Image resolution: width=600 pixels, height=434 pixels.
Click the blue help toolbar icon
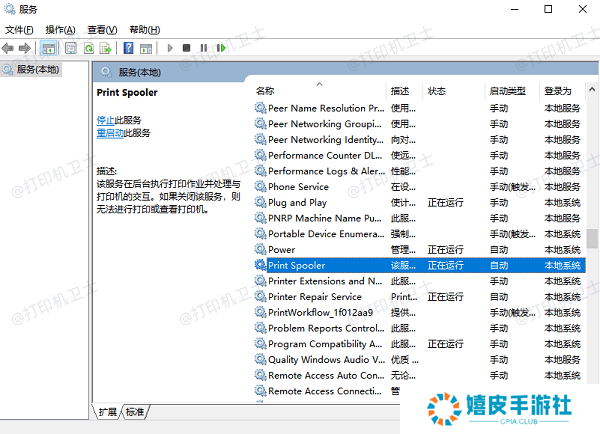coord(129,48)
